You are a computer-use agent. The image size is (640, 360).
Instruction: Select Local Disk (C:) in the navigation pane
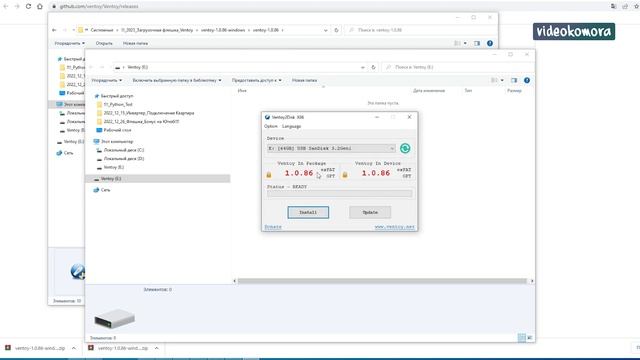pos(124,150)
